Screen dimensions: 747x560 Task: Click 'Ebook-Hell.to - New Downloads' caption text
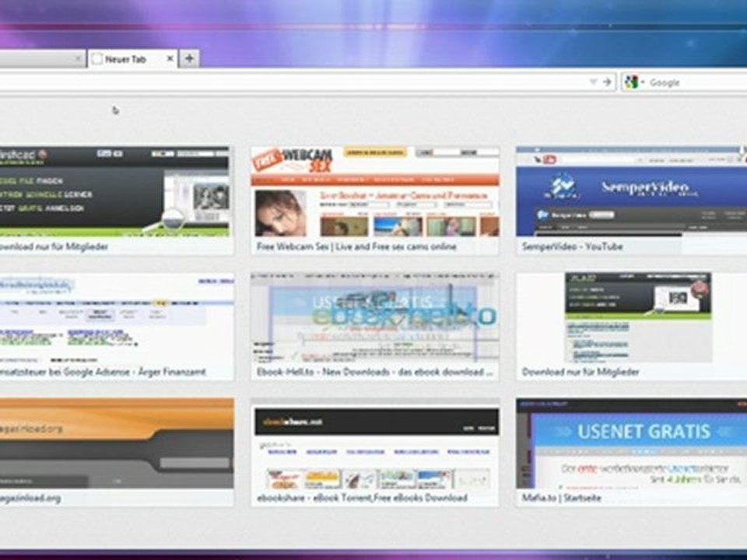coord(375,372)
